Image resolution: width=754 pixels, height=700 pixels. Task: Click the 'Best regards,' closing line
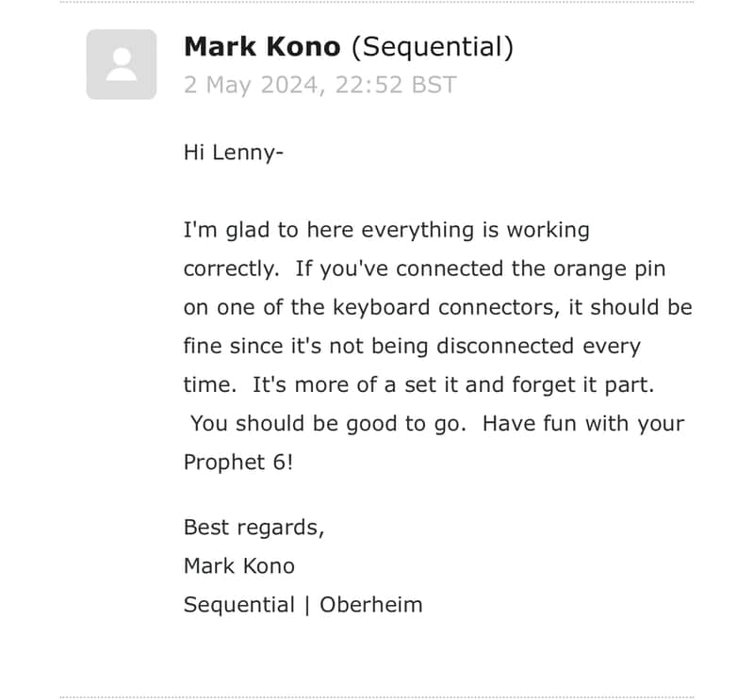[254, 528]
